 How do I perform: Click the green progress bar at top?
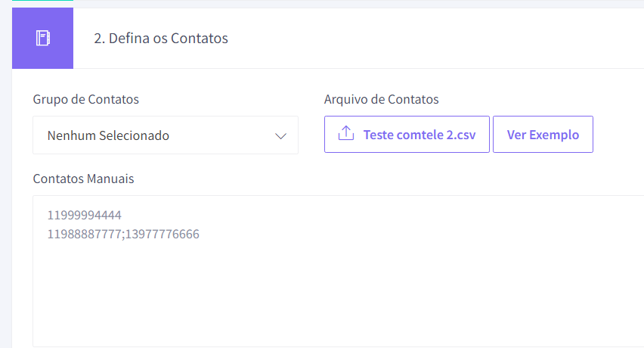click(x=43, y=1)
